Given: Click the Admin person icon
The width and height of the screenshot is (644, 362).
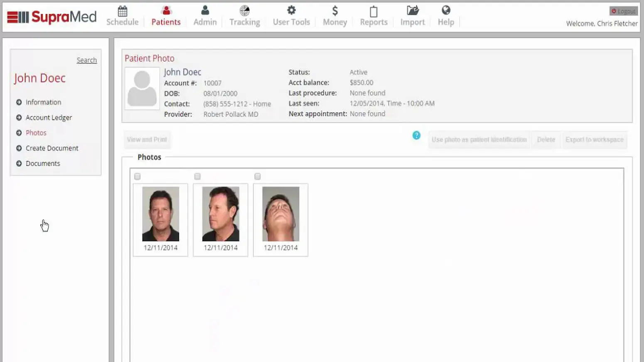Looking at the screenshot, I should pyautogui.click(x=205, y=10).
